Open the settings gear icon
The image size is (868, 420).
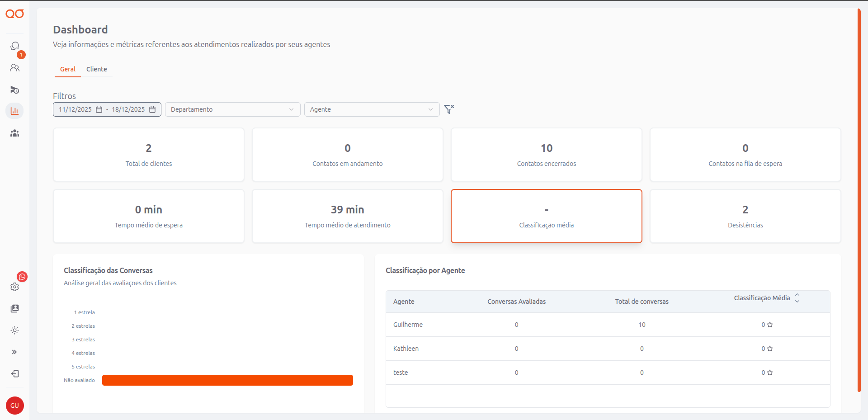pos(15,287)
